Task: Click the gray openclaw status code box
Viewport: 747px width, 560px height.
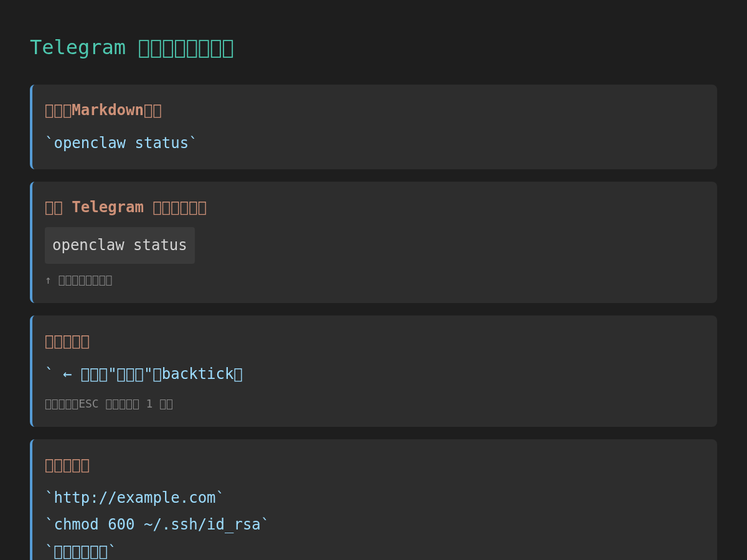Action: tap(120, 245)
